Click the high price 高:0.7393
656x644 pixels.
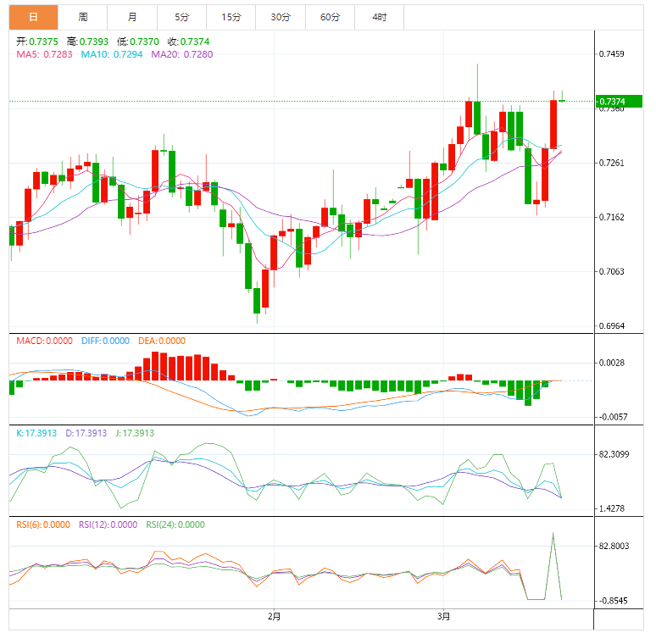[87, 42]
